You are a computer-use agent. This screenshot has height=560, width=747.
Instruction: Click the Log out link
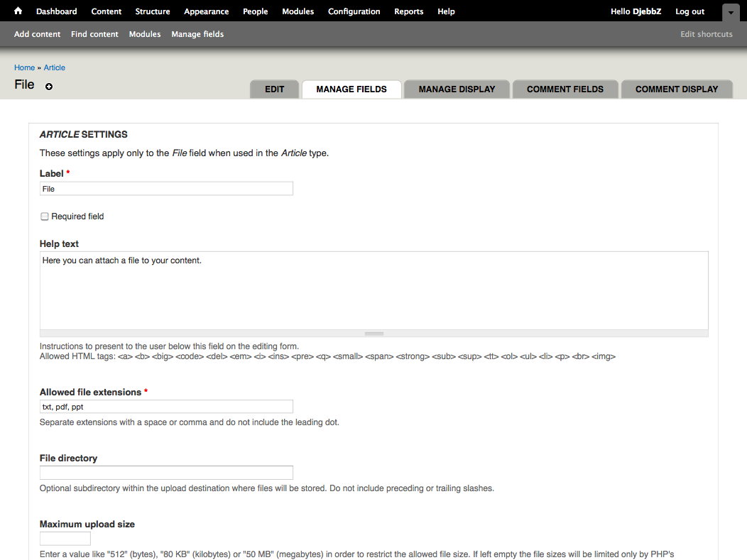coord(689,11)
